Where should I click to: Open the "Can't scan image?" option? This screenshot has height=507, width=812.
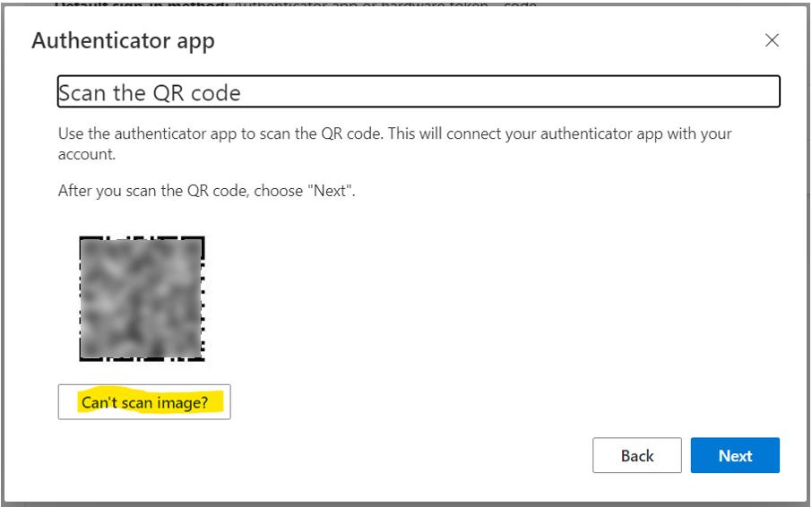point(144,402)
